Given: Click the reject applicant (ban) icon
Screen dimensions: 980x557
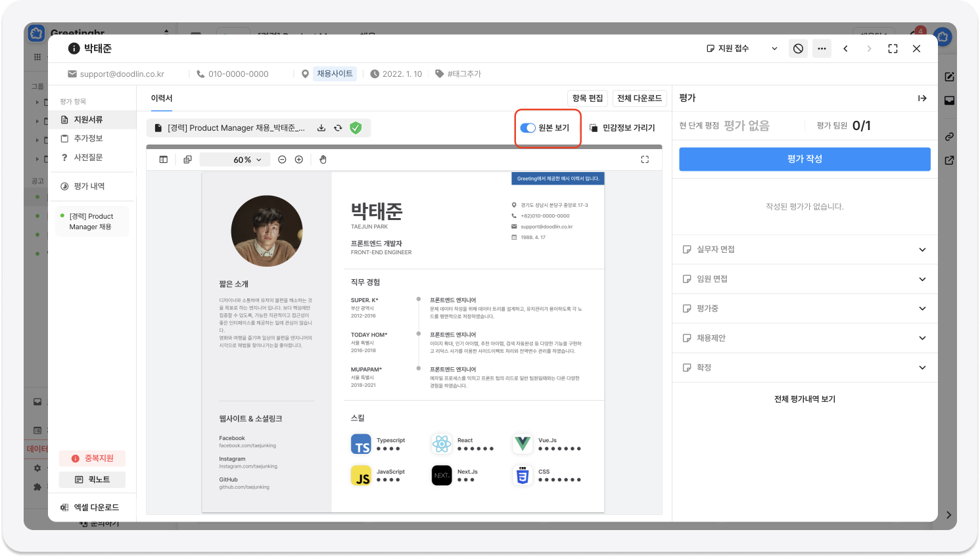Looking at the screenshot, I should (x=798, y=49).
